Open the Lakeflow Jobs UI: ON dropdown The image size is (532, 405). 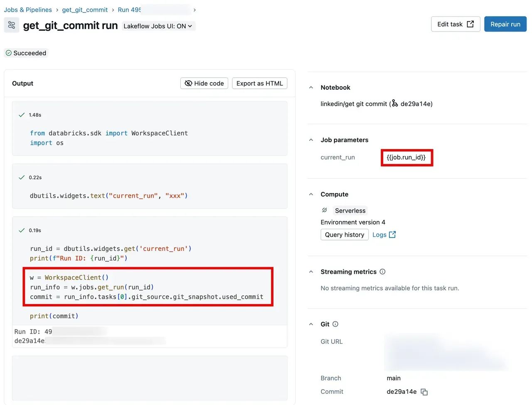pyautogui.click(x=158, y=26)
